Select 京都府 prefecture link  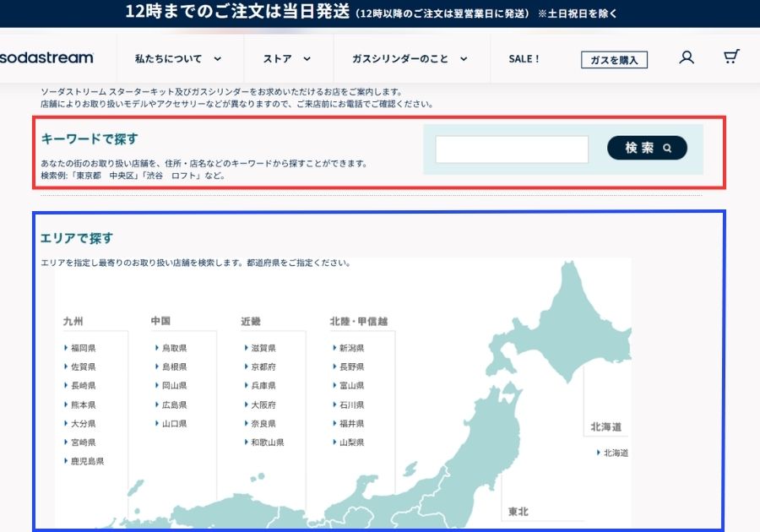(263, 366)
